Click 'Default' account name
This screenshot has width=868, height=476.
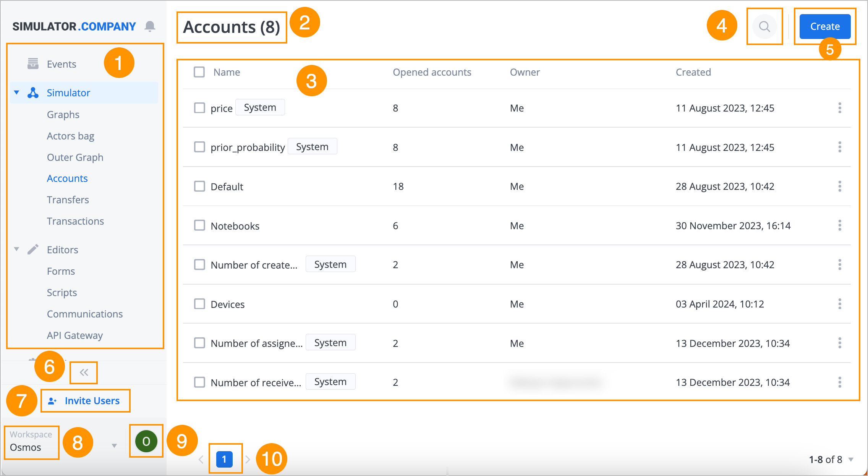click(x=227, y=187)
